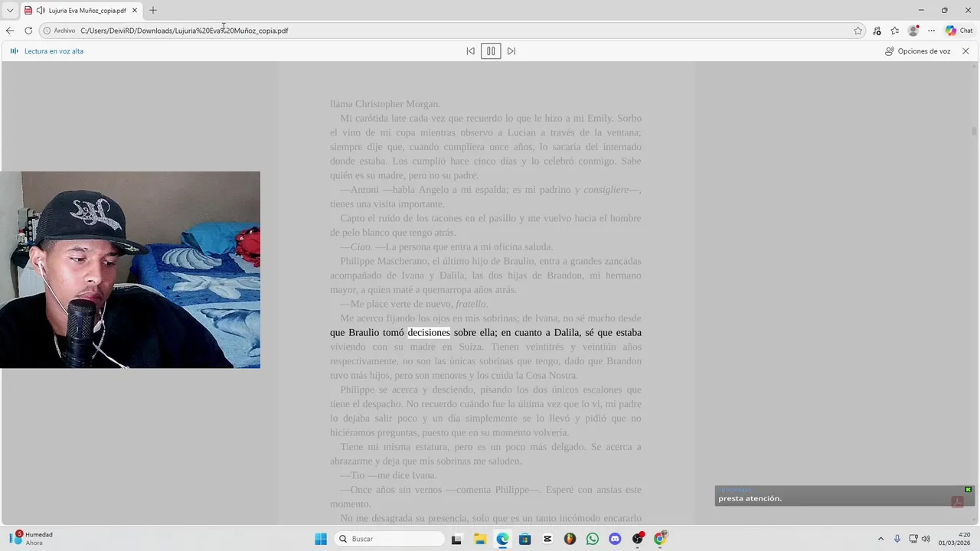Click the line starting —Ciao.
The width and height of the screenshot is (980, 551).
pos(446,247)
